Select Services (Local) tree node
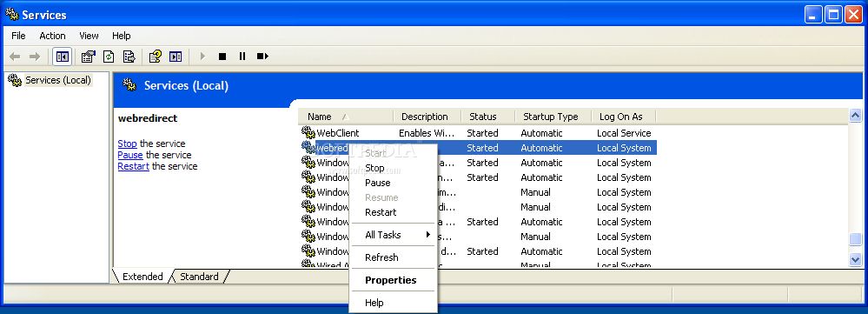 coord(58,80)
